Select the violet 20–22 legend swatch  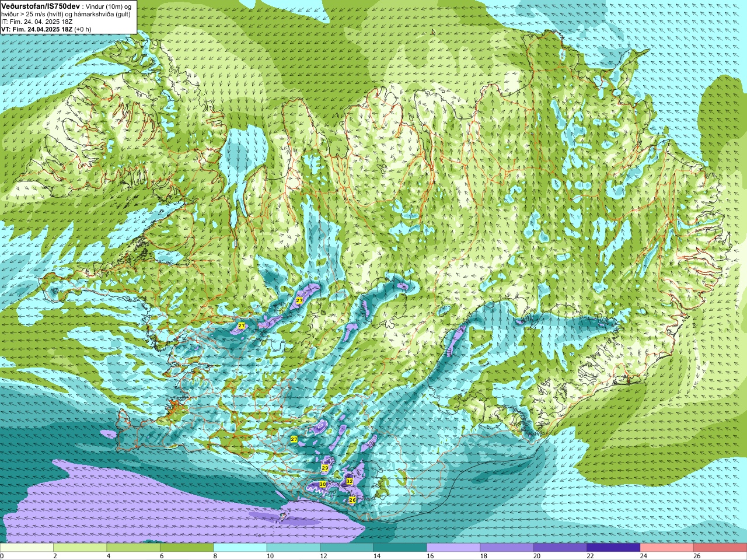(x=560, y=548)
